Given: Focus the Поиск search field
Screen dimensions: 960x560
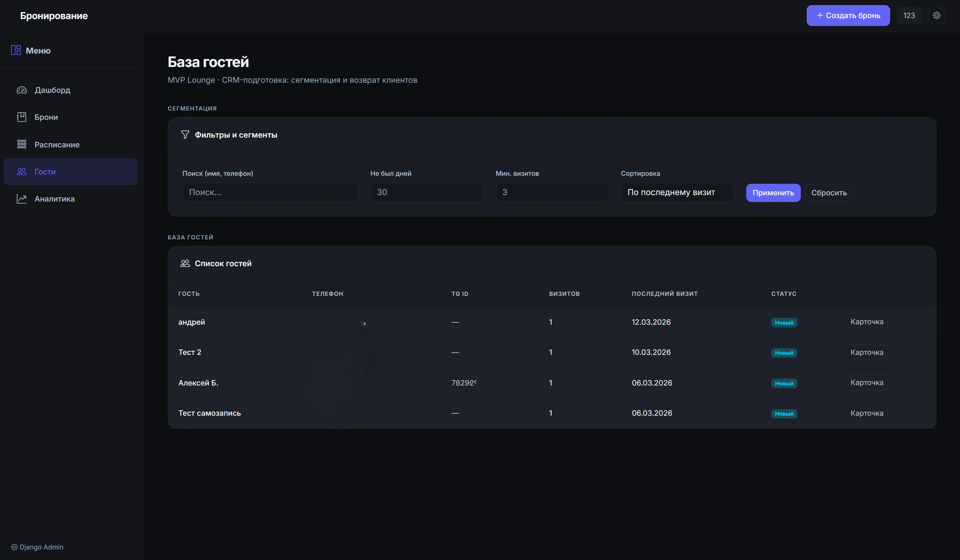Looking at the screenshot, I should tap(270, 193).
